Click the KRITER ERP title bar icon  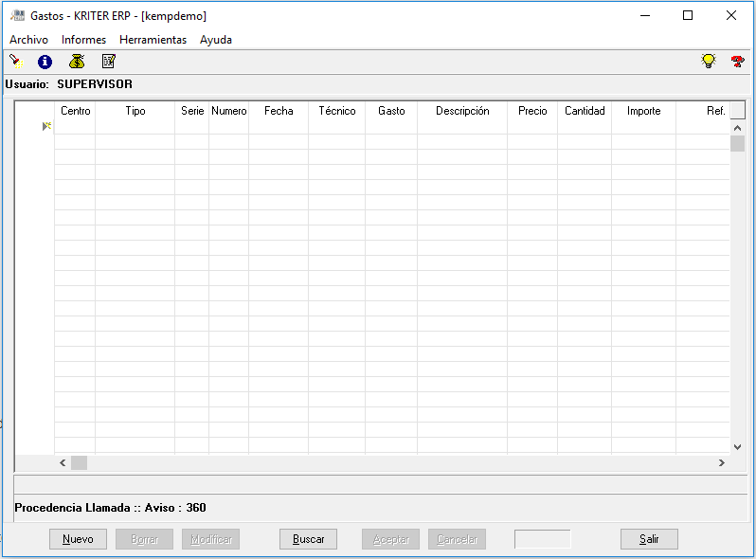(x=16, y=15)
